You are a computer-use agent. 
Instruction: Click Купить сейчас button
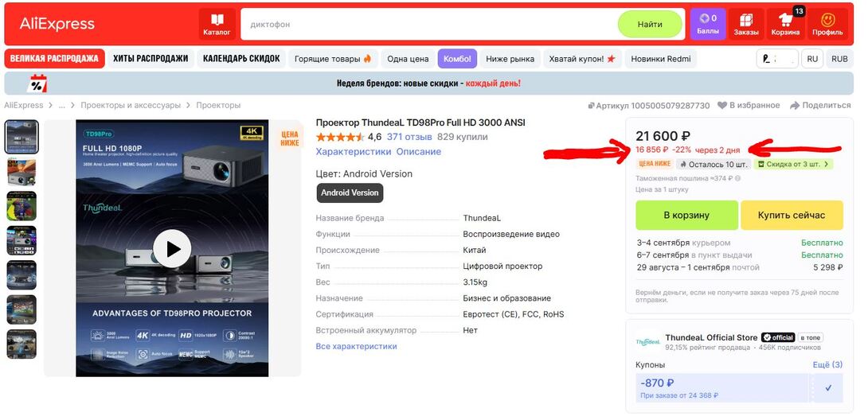(x=792, y=215)
